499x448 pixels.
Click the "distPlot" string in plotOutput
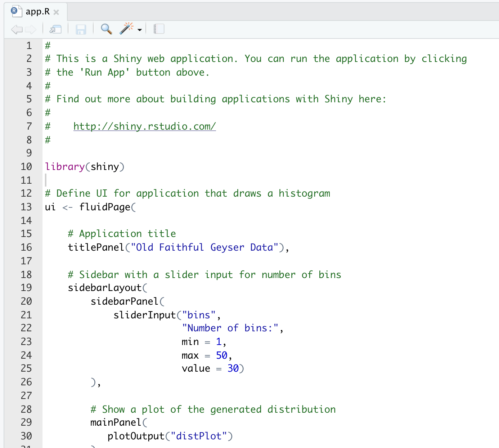tap(199, 436)
